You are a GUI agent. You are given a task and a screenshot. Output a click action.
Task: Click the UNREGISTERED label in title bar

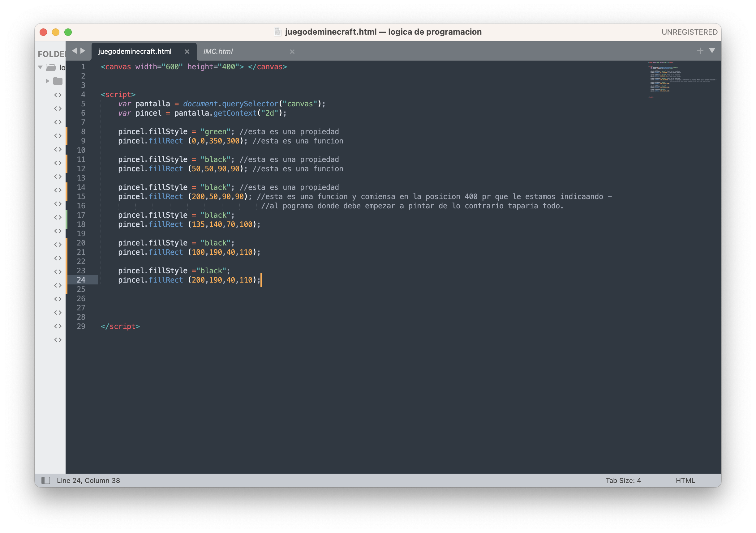pos(689,32)
